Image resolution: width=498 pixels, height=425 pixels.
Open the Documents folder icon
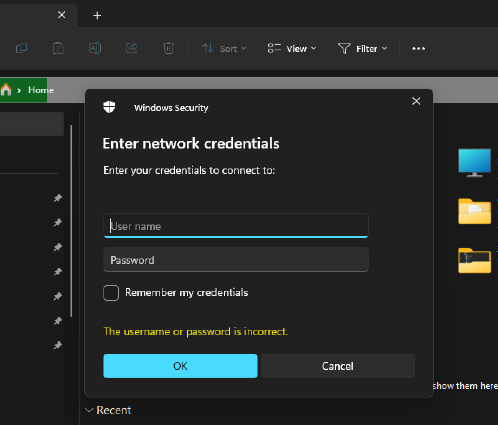(474, 211)
